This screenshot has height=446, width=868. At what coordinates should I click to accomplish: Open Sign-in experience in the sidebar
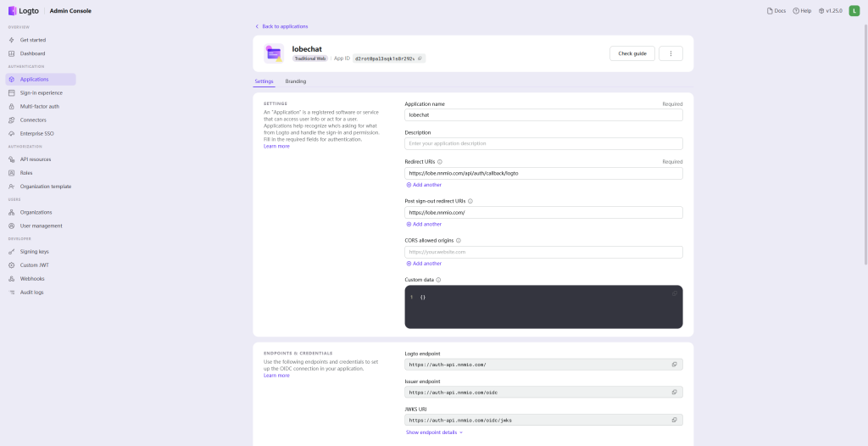pyautogui.click(x=41, y=92)
